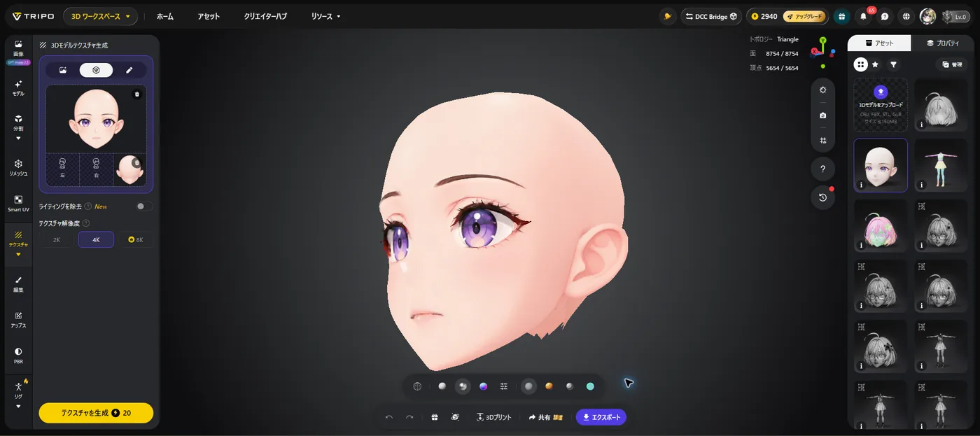Click the 左 left view image slot

[x=62, y=169]
